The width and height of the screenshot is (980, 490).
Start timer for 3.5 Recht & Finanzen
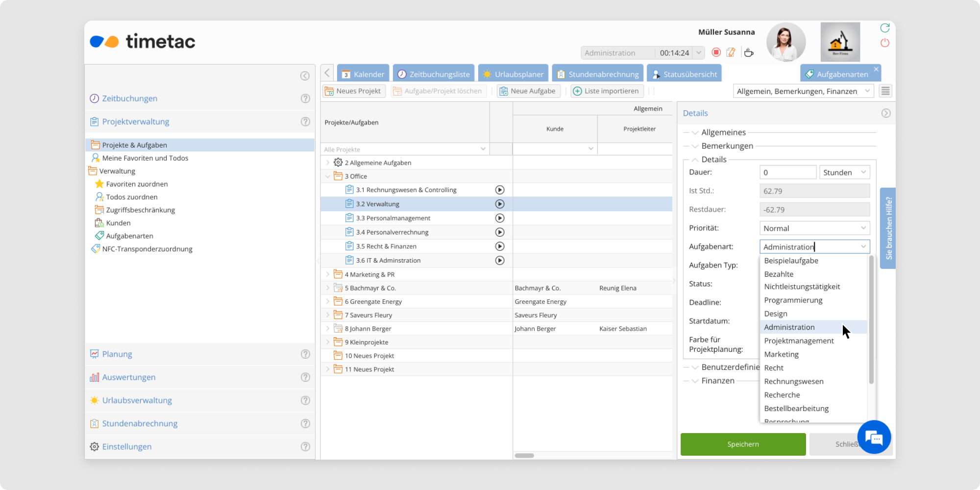(x=499, y=246)
